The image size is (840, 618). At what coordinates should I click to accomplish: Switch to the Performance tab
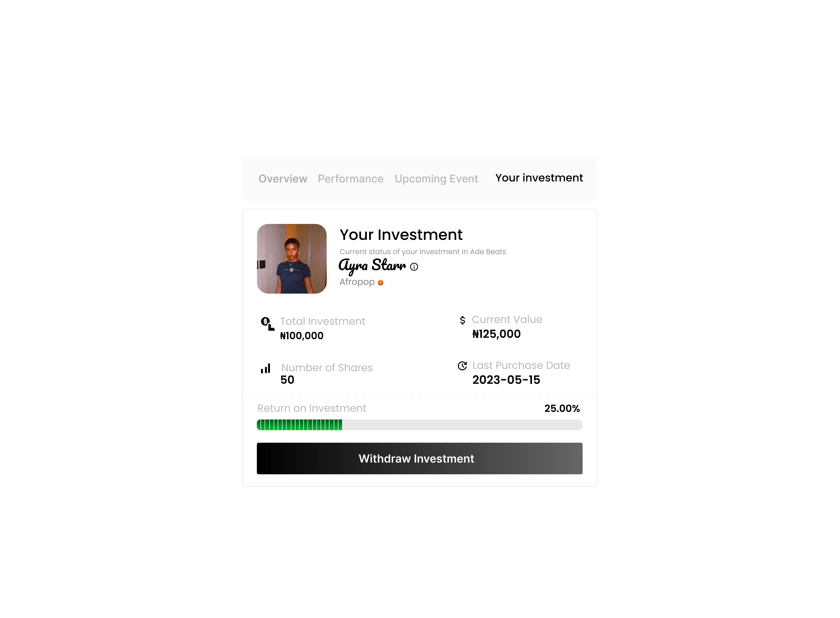[350, 179]
